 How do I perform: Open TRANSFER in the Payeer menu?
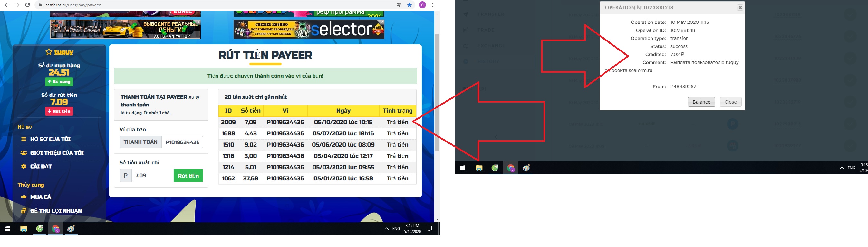click(491, 14)
